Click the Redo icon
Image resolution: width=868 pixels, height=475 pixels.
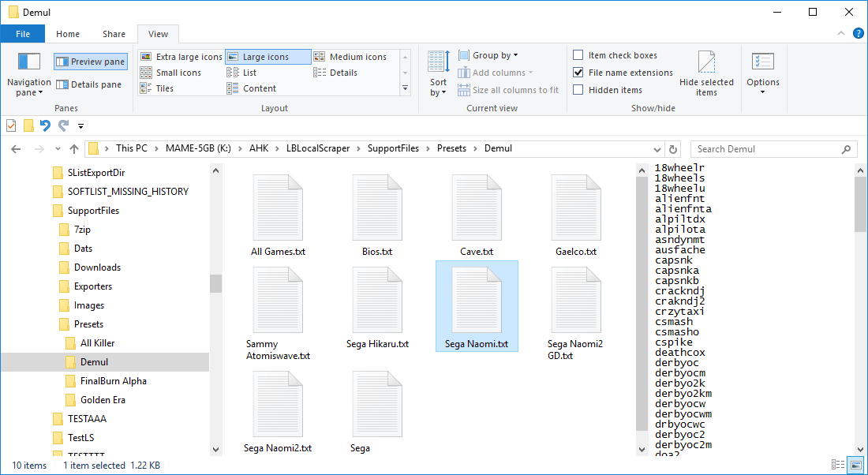(63, 125)
